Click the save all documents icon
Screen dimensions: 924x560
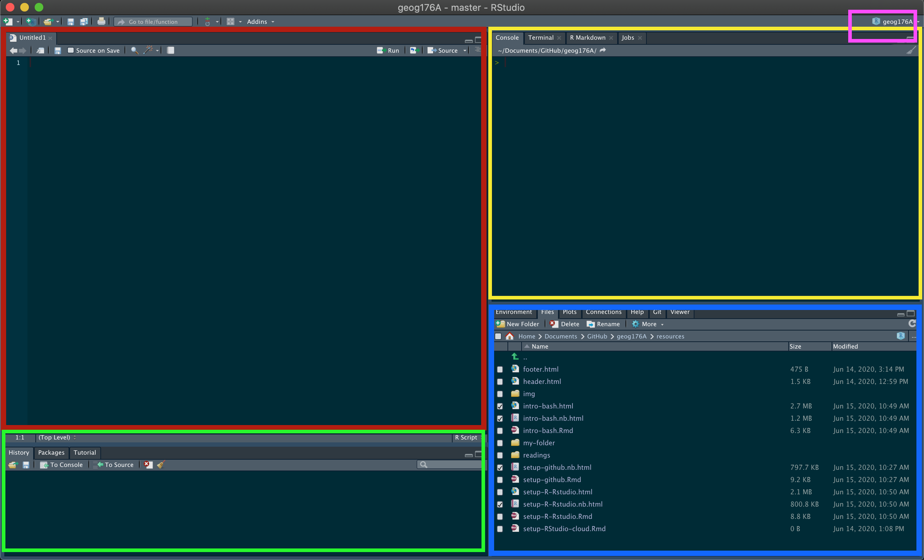pyautogui.click(x=84, y=22)
